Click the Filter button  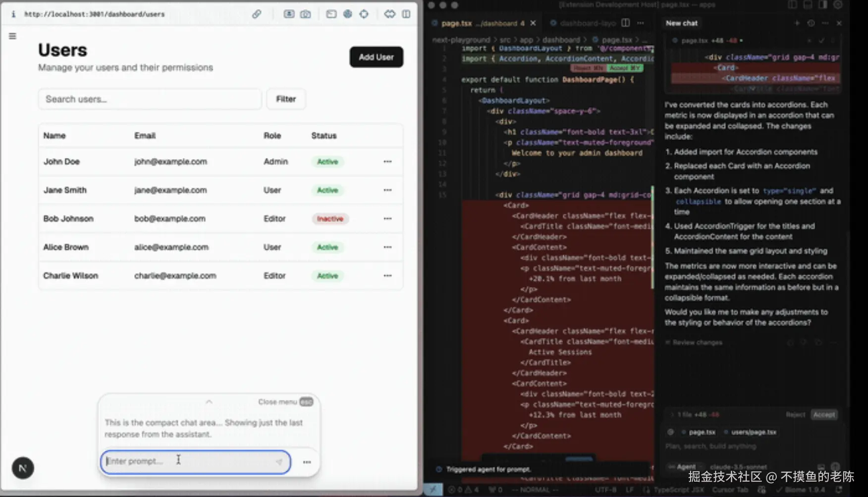[x=286, y=99]
